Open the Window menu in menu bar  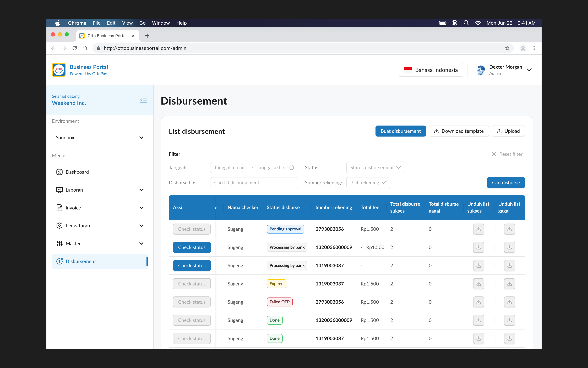[161, 23]
